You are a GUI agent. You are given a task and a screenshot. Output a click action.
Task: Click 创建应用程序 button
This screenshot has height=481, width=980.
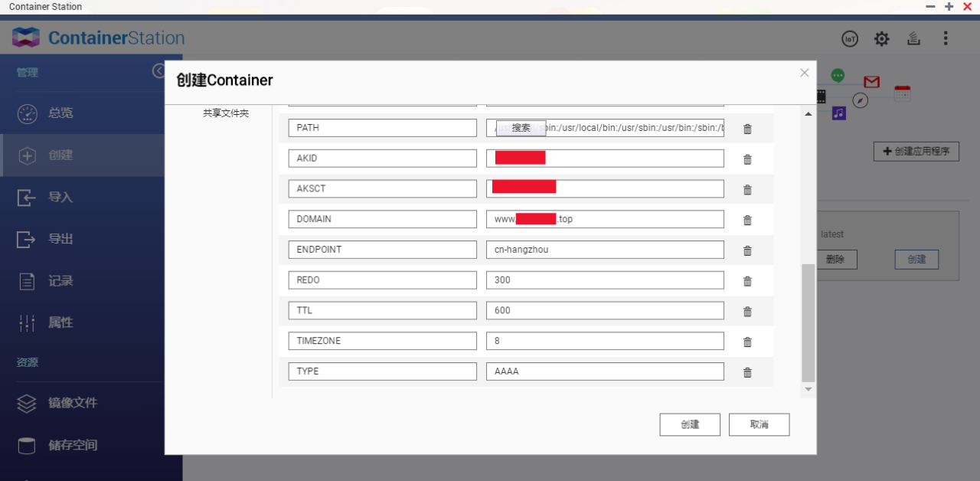pyautogui.click(x=916, y=152)
